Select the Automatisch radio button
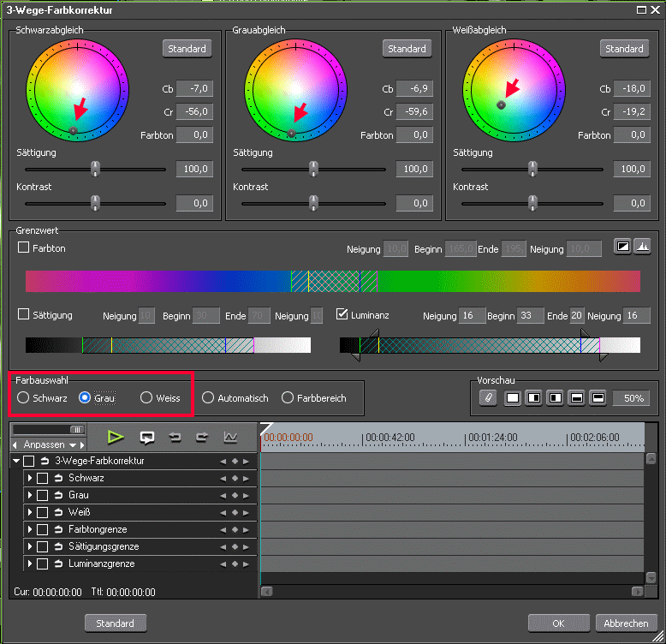 point(208,397)
